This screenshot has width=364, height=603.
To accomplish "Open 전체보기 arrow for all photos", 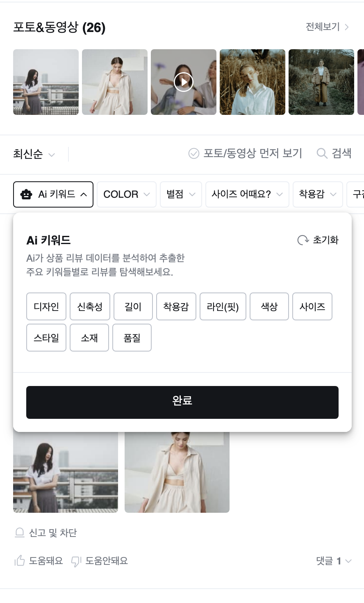I will point(347,27).
